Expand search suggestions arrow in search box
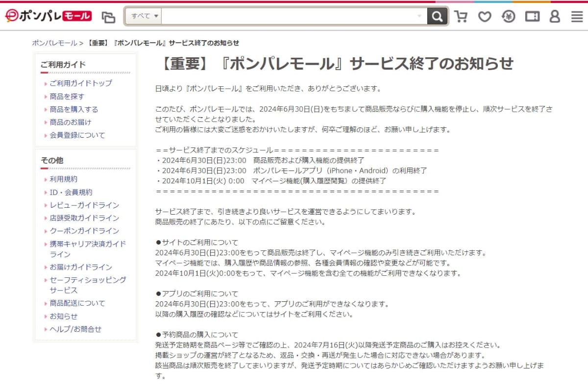Image resolution: width=588 pixels, height=392 pixels. (x=419, y=16)
